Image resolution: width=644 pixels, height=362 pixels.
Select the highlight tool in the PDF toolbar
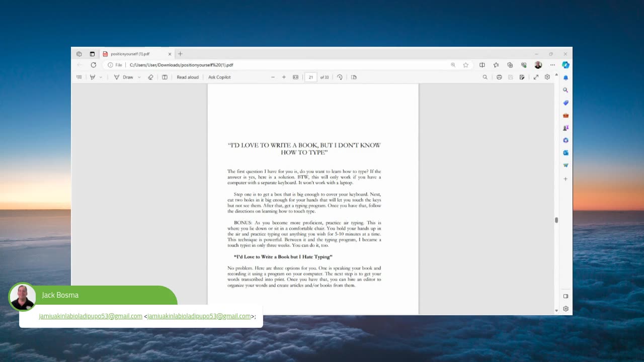(x=93, y=77)
